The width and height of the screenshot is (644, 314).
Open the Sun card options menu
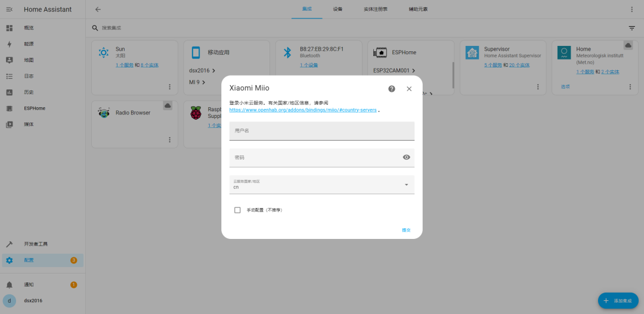pyautogui.click(x=169, y=86)
